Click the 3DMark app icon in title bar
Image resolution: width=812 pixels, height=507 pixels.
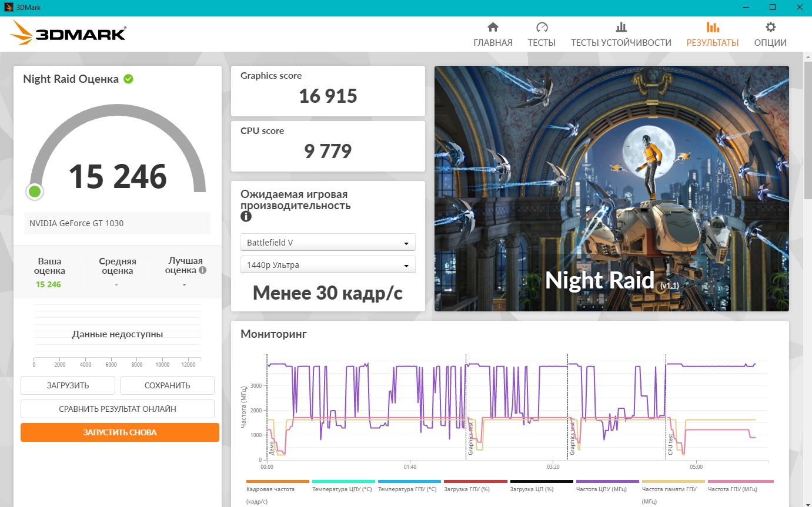9,7
